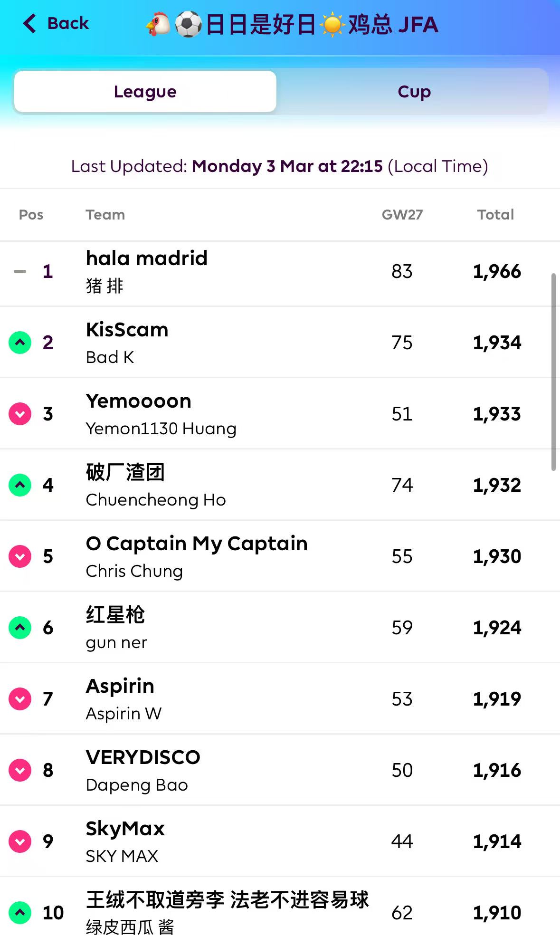Tap the Back chevron arrow icon
560x946 pixels.
pyautogui.click(x=29, y=23)
